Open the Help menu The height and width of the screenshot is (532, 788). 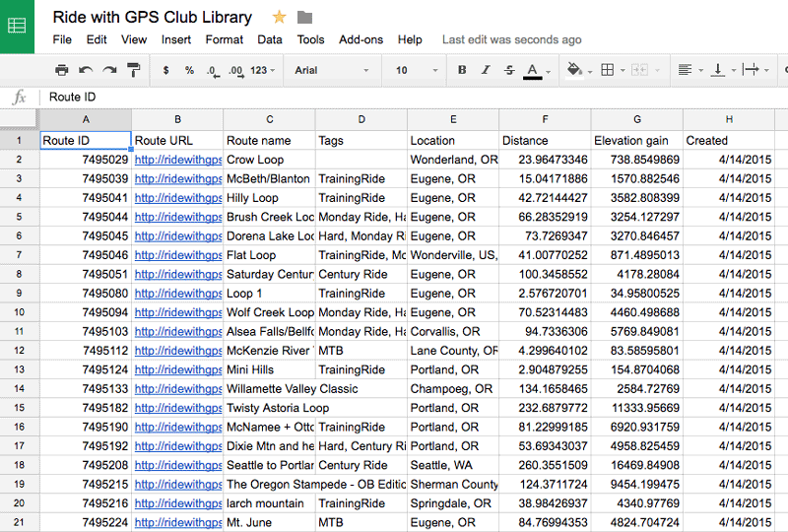[x=410, y=39]
